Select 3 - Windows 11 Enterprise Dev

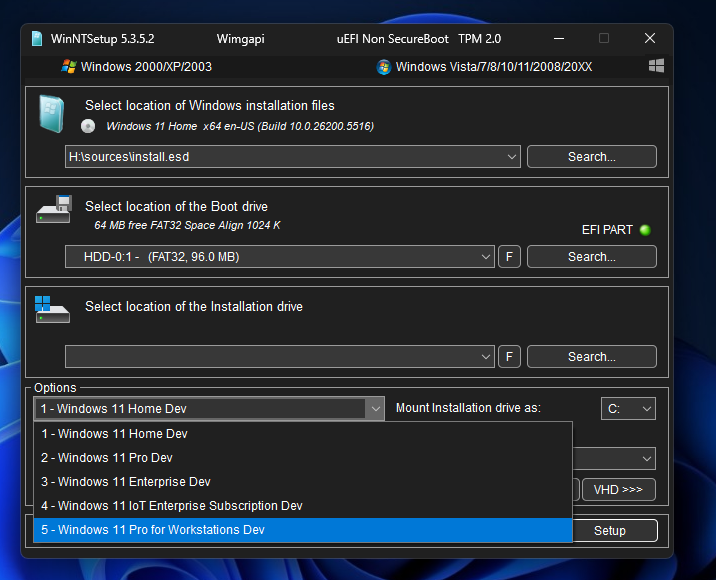[x=303, y=482]
